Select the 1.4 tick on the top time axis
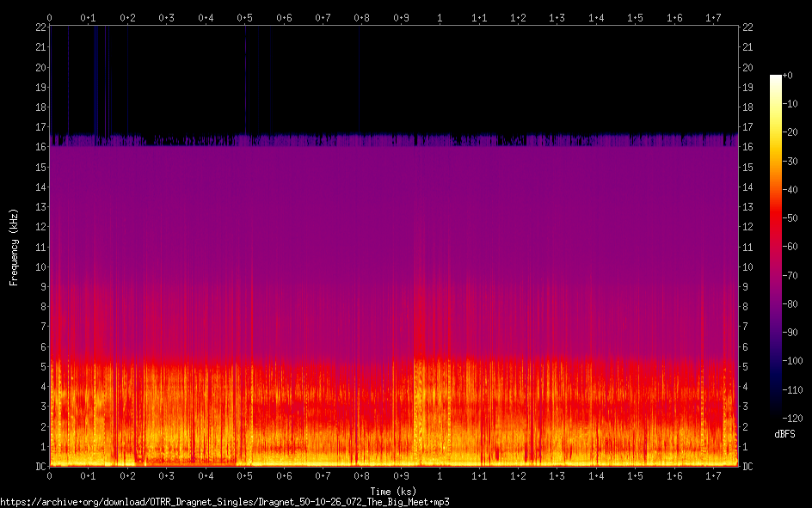The image size is (812, 508). pos(596,17)
